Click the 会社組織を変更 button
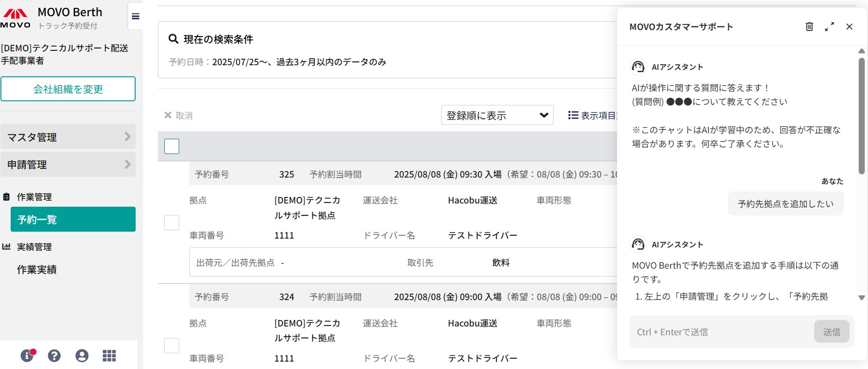 tap(68, 89)
